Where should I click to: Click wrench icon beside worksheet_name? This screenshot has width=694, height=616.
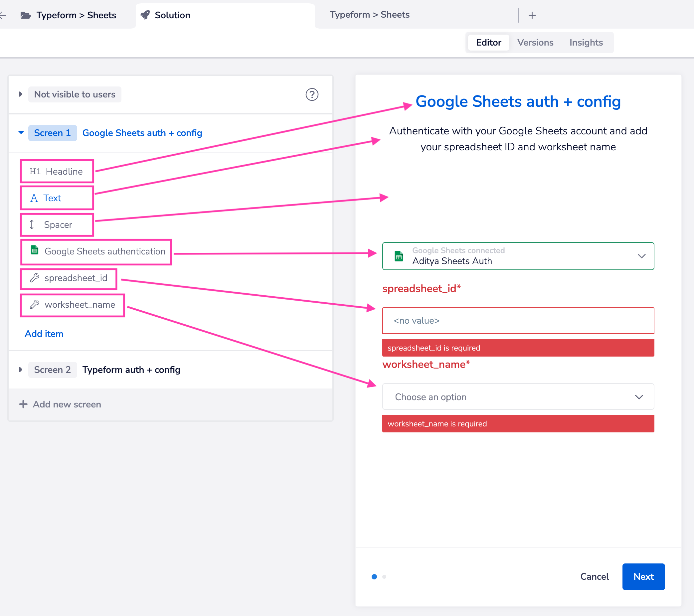35,304
